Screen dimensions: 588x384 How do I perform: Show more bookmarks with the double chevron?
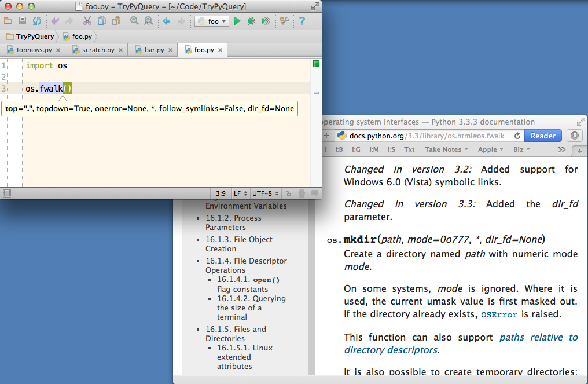561,150
